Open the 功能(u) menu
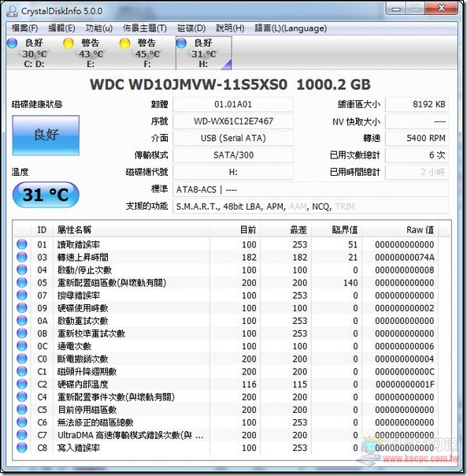Image resolution: width=467 pixels, height=476 pixels. (x=99, y=28)
